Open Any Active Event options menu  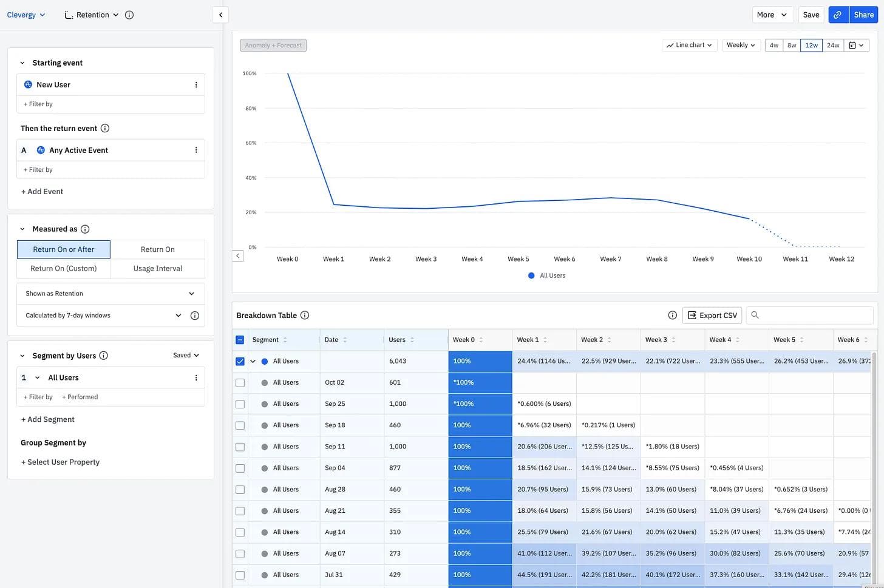196,150
